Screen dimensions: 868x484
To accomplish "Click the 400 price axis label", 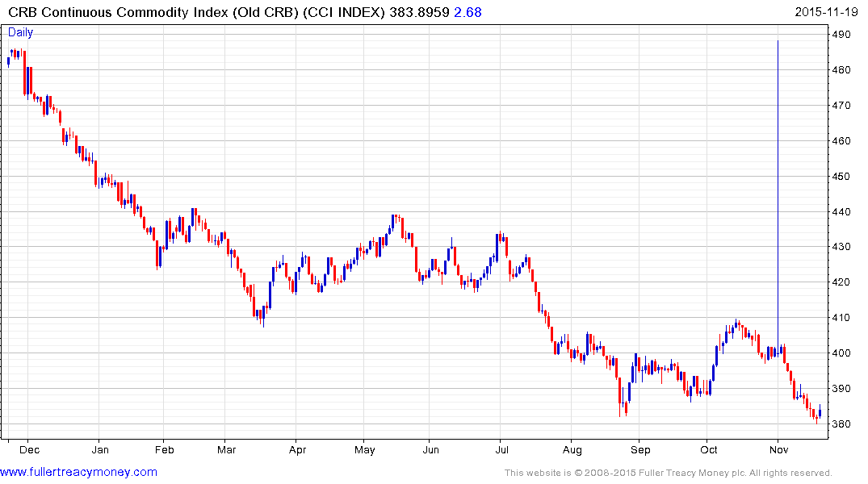I will point(841,353).
